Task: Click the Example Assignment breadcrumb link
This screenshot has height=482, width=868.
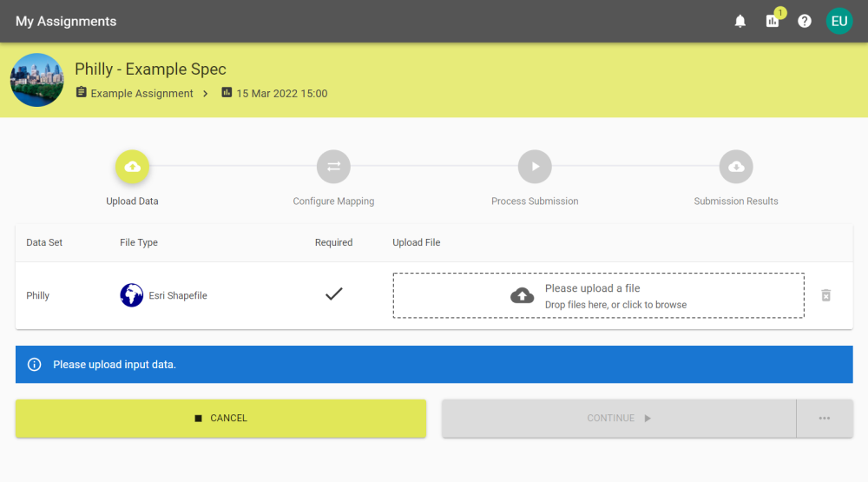Action: pyautogui.click(x=141, y=94)
